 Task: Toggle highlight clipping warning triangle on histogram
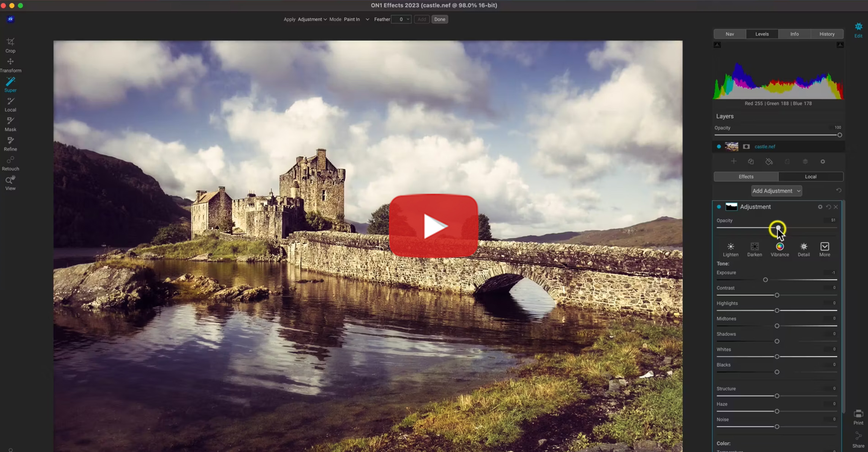tap(840, 45)
